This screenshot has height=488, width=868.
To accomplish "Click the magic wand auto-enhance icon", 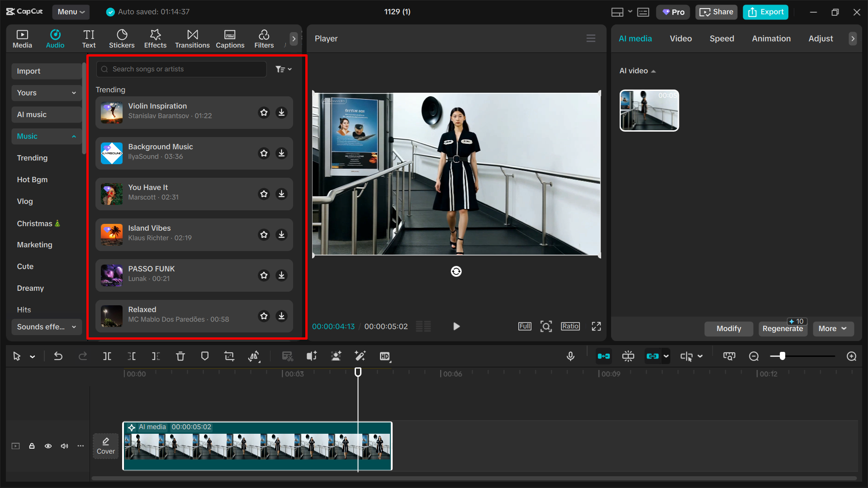I will point(360,356).
